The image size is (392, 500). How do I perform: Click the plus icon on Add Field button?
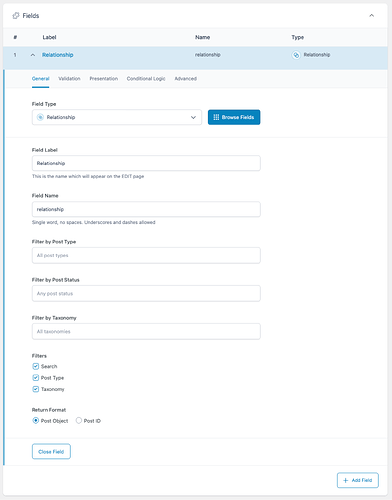coord(345,480)
